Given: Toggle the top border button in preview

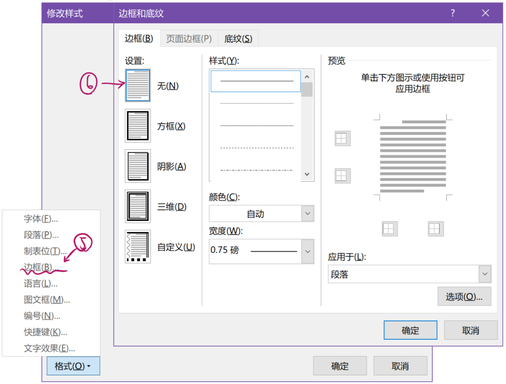Looking at the screenshot, I should click(343, 138).
